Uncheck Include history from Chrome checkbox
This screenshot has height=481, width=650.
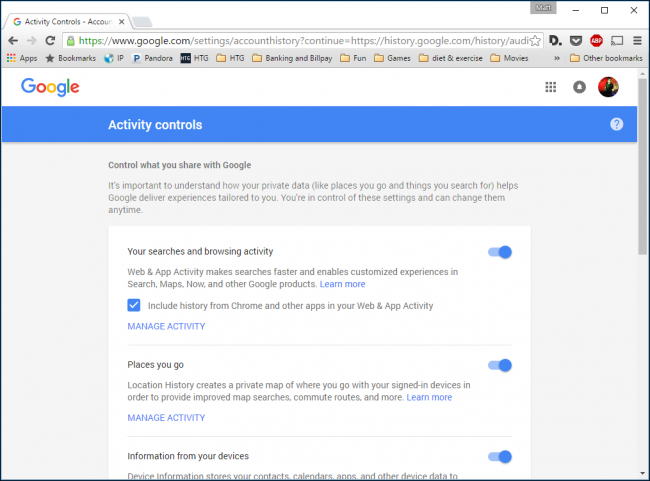tap(134, 305)
